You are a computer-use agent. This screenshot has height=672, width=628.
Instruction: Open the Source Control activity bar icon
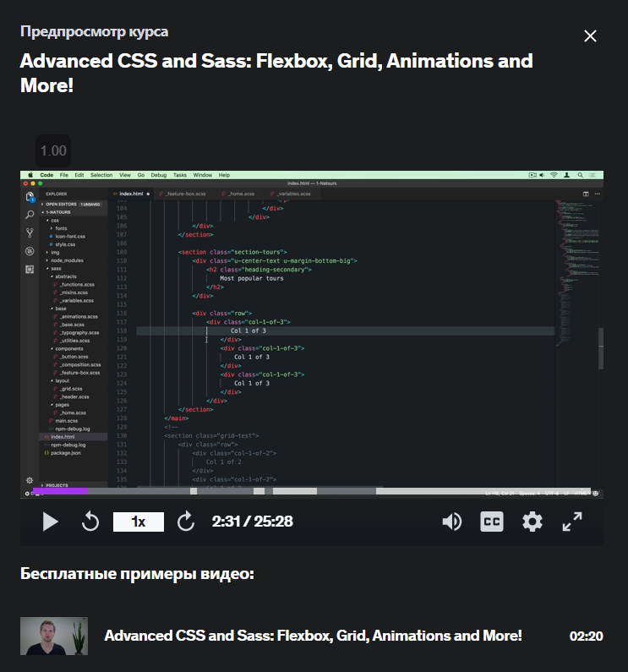click(30, 232)
